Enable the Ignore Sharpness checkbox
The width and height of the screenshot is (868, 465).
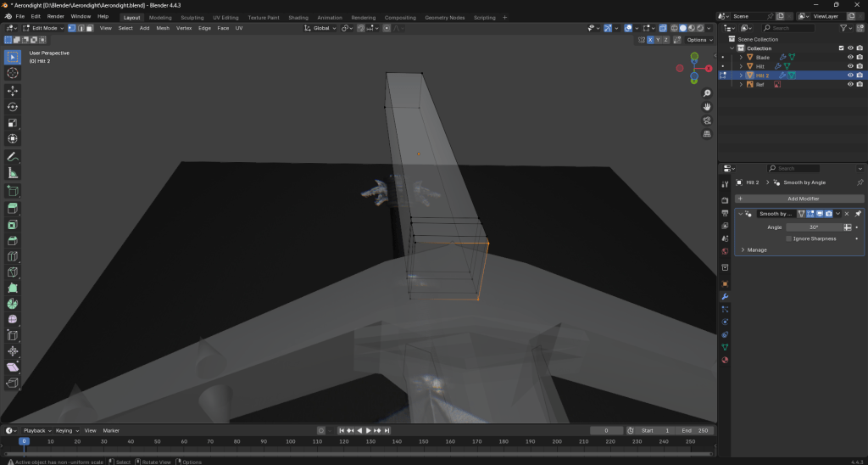point(789,238)
